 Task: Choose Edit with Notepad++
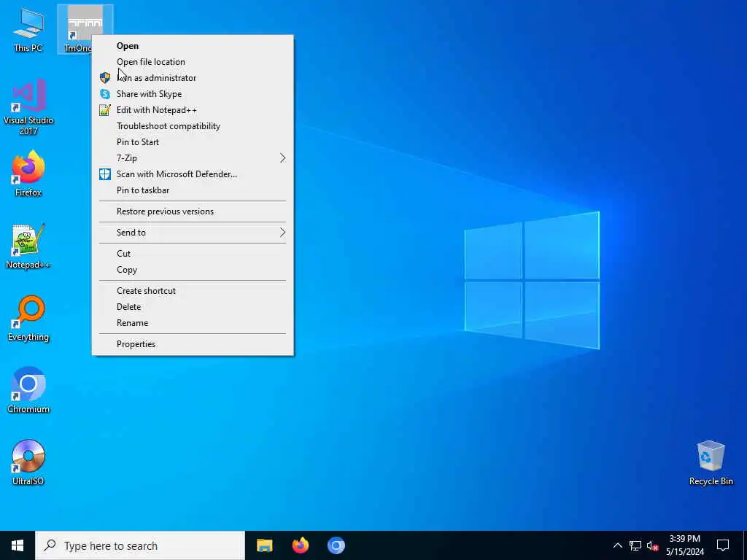[x=193, y=110]
